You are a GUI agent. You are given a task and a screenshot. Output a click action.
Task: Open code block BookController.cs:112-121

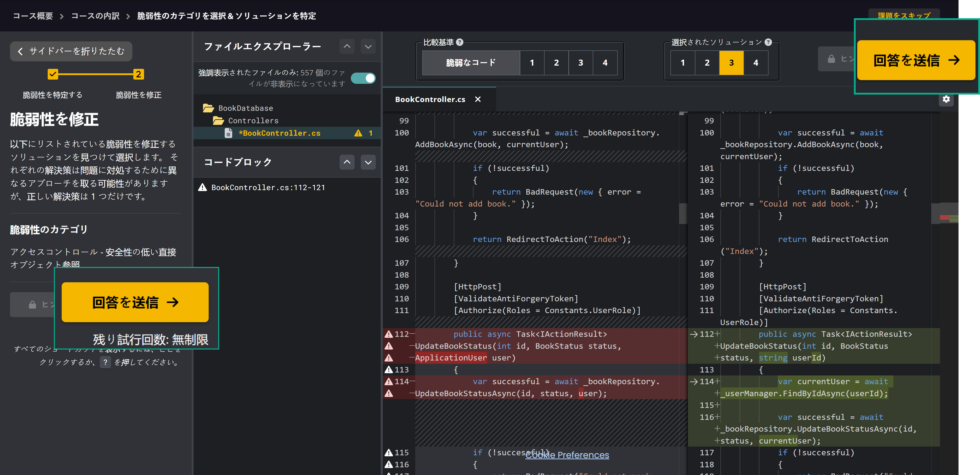[x=268, y=187]
